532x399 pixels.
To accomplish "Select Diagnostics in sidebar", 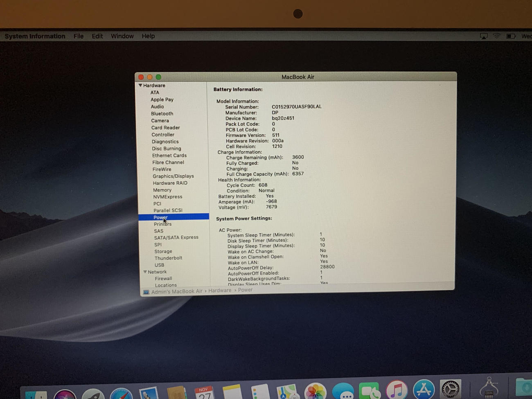I will click(165, 142).
